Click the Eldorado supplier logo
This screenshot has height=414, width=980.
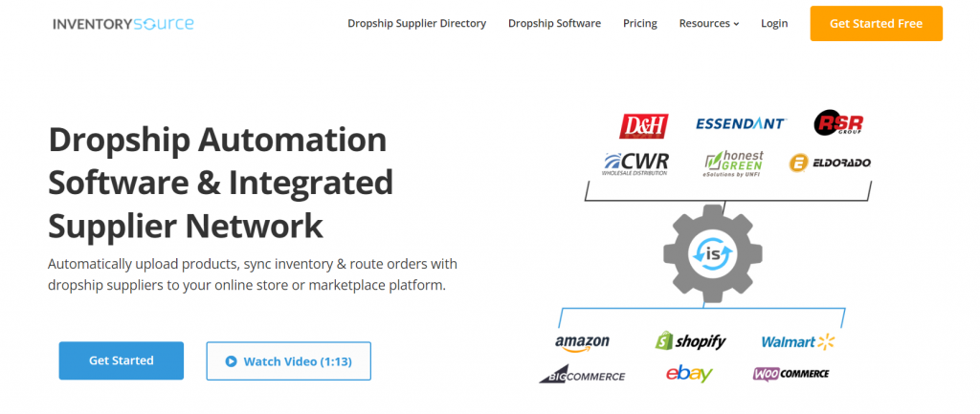pyautogui.click(x=830, y=163)
